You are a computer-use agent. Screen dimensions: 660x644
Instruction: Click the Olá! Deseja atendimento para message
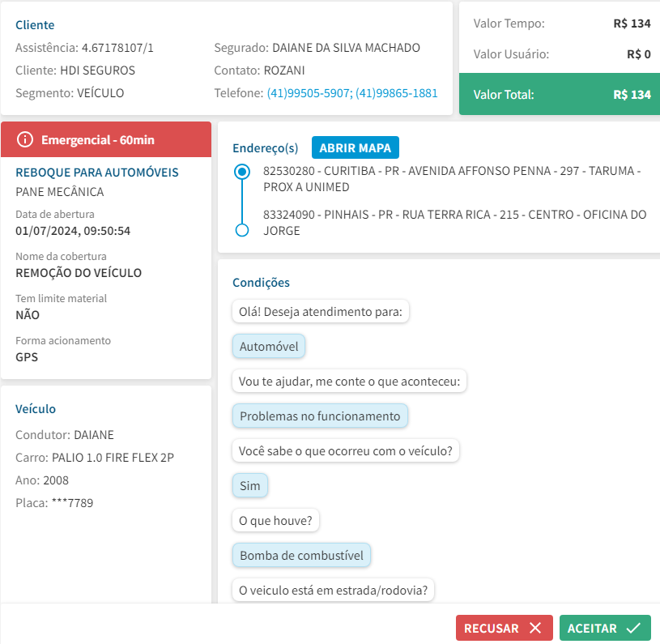pyautogui.click(x=321, y=312)
